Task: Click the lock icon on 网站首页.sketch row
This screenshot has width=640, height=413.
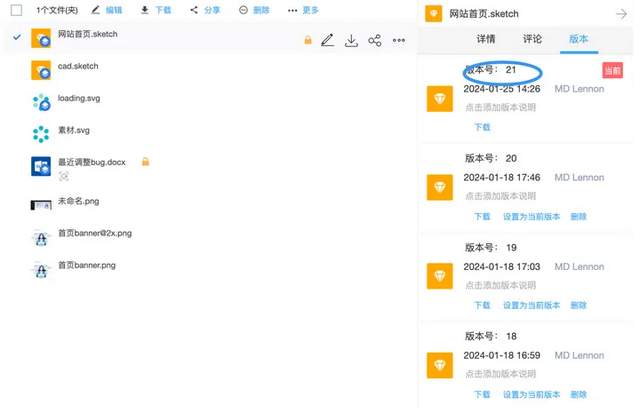Action: [308, 40]
